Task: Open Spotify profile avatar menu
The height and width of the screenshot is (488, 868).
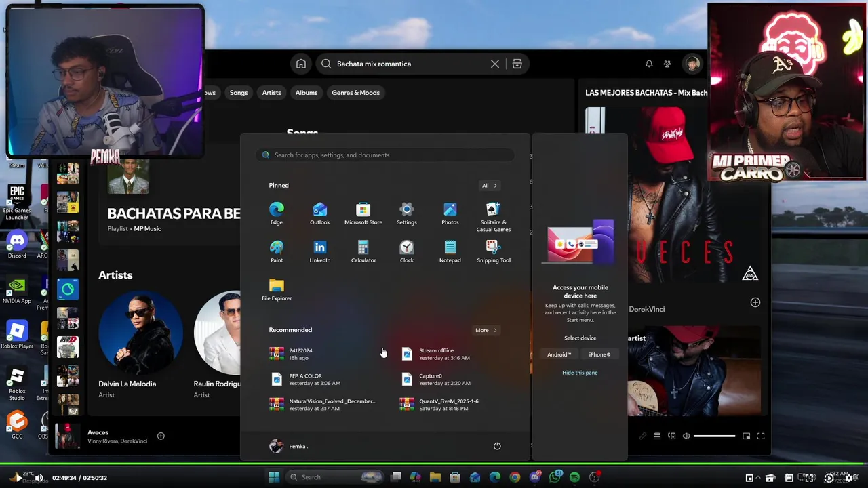Action: (692, 64)
